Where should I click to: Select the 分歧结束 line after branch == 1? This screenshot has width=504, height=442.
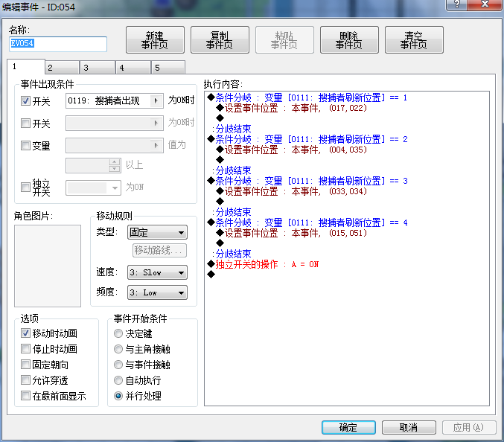(x=232, y=129)
